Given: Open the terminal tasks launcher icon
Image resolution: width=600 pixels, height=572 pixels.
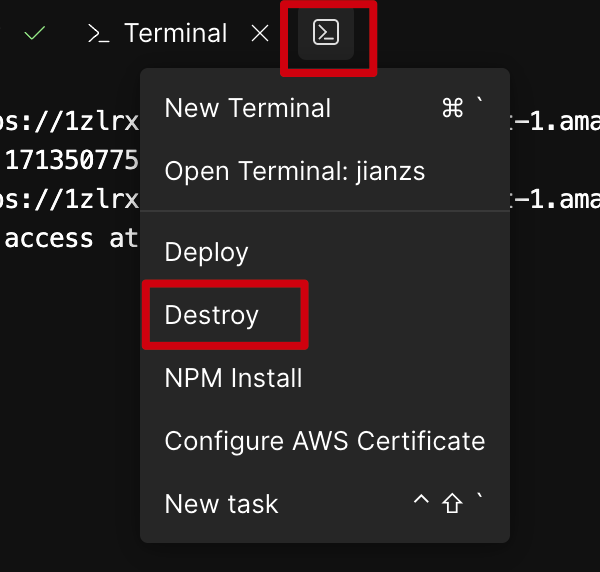Looking at the screenshot, I should click(x=326, y=33).
